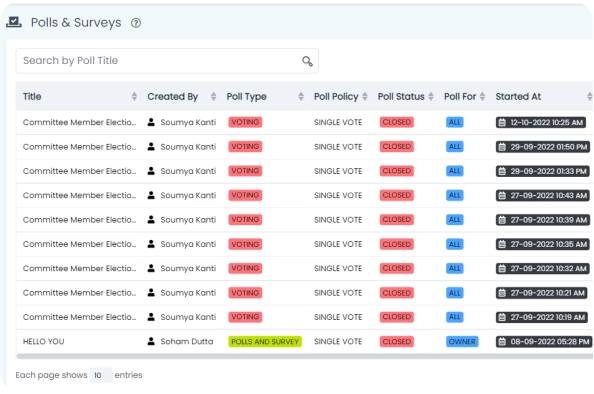Click the Polls & Surveys ballot icon
Screen dimensions: 594x394
(14, 22)
